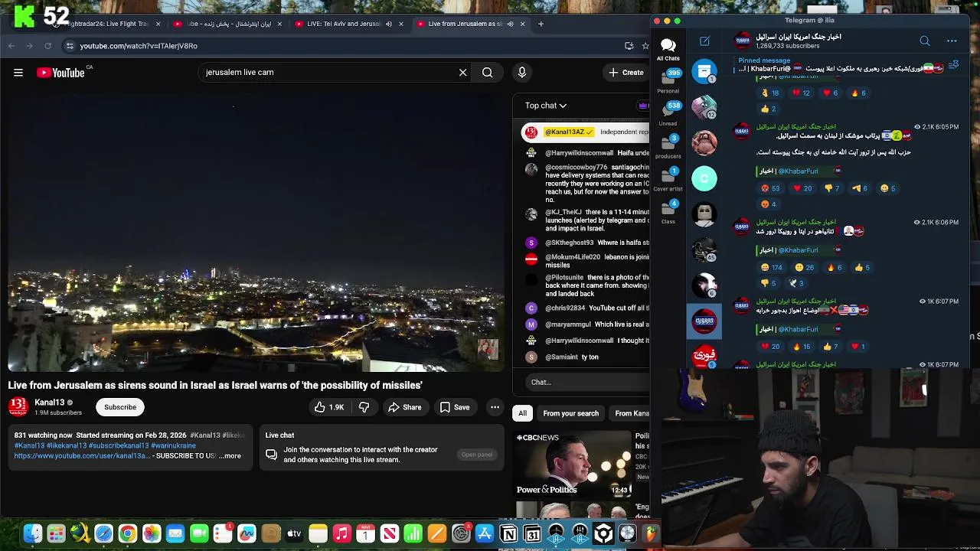Save the video to a playlist
This screenshot has height=551, width=980.
[455, 407]
